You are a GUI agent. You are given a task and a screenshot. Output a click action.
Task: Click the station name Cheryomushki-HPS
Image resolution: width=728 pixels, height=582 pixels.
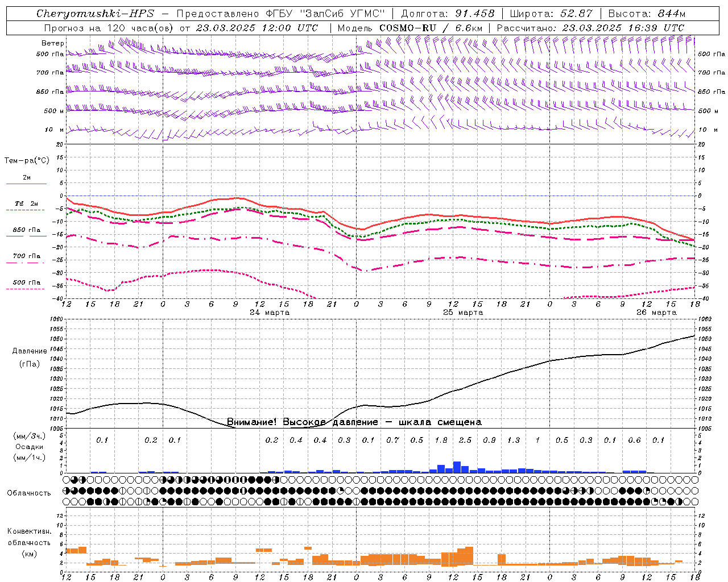tap(95, 14)
